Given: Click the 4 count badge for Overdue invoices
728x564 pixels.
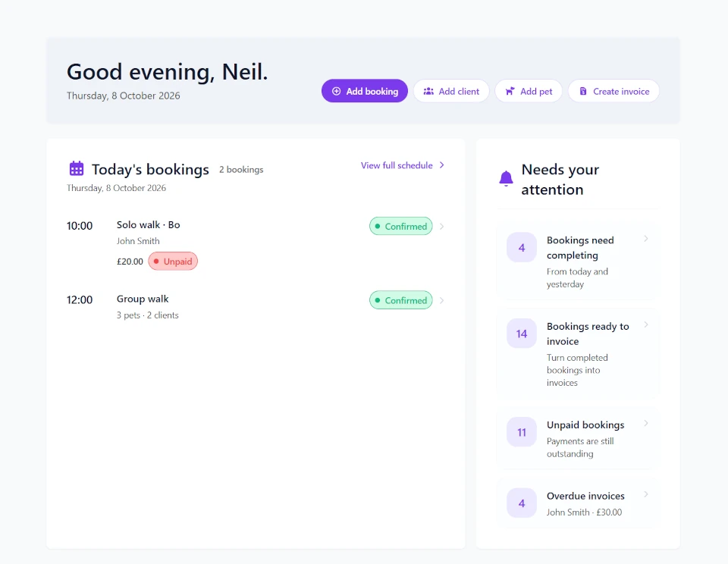Looking at the screenshot, I should (x=522, y=503).
